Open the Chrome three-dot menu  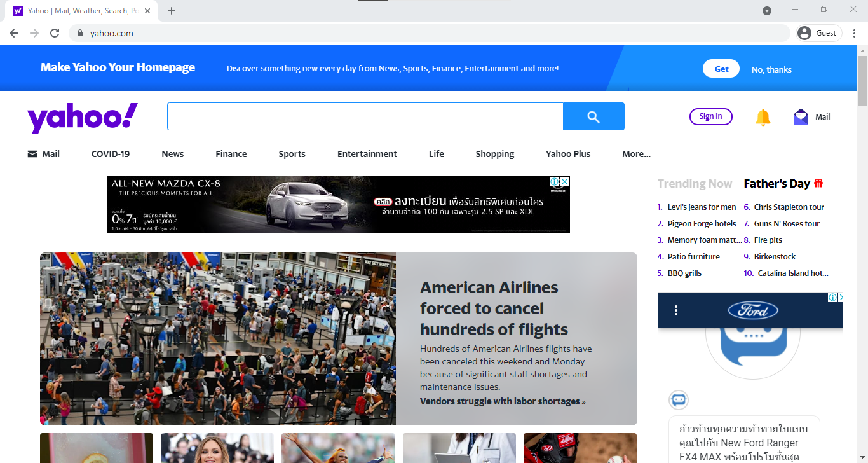[x=855, y=33]
